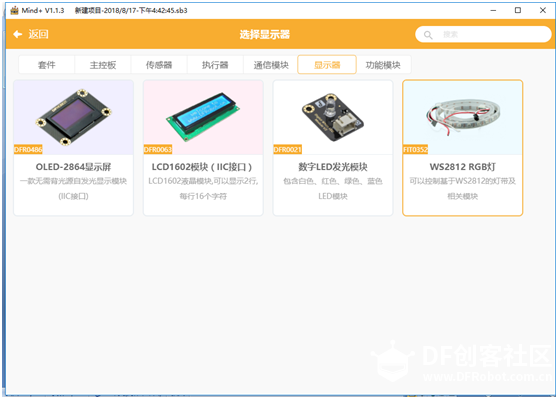The width and height of the screenshot is (558, 399).
Task: Click the WS2812 card description text
Action: [463, 189]
